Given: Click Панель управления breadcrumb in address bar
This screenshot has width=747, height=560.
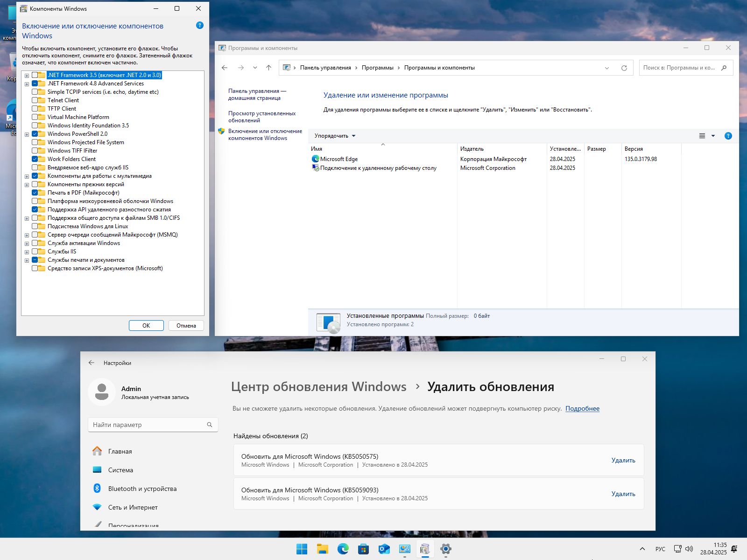Looking at the screenshot, I should pos(325,68).
